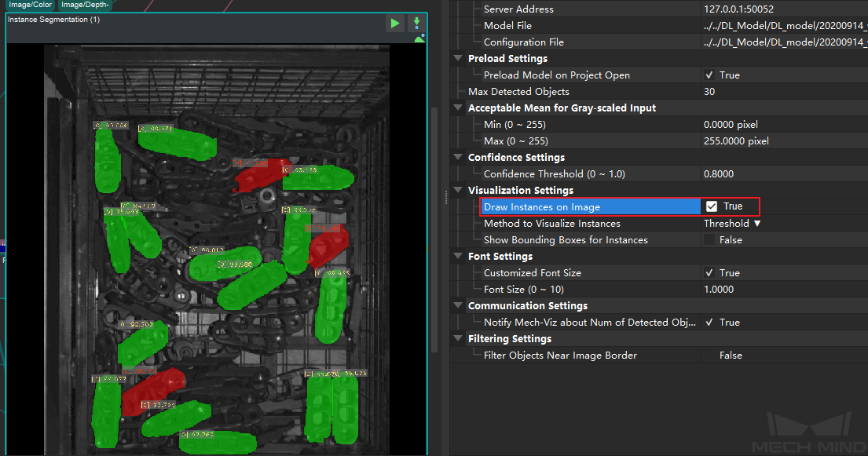Enable Filter Objects Near Image Border
The image size is (868, 456).
point(710,356)
